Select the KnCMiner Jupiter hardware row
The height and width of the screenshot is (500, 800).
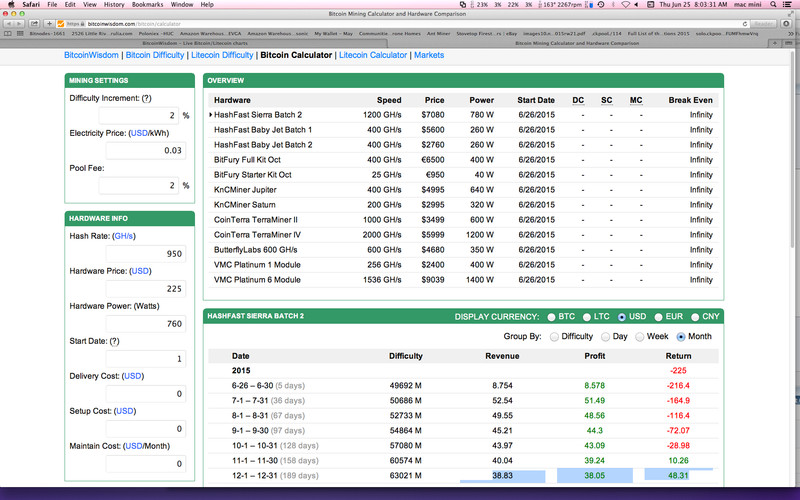coord(463,190)
